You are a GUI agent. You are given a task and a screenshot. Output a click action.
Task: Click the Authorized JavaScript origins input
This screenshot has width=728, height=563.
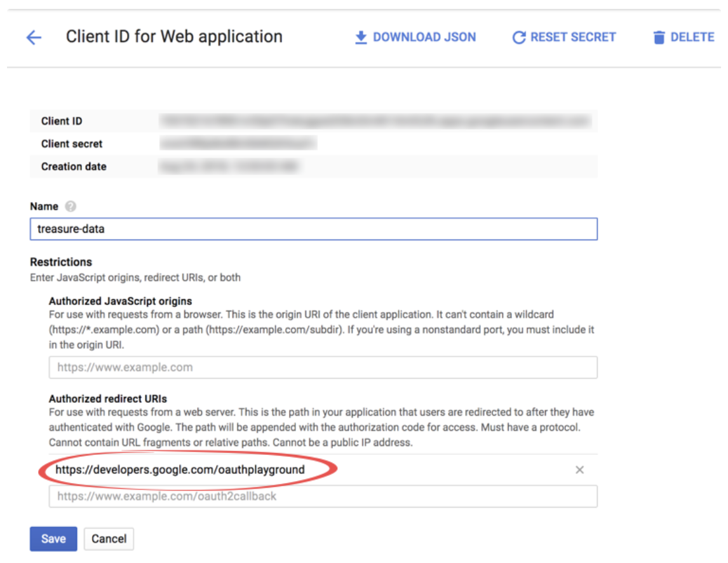tap(323, 367)
